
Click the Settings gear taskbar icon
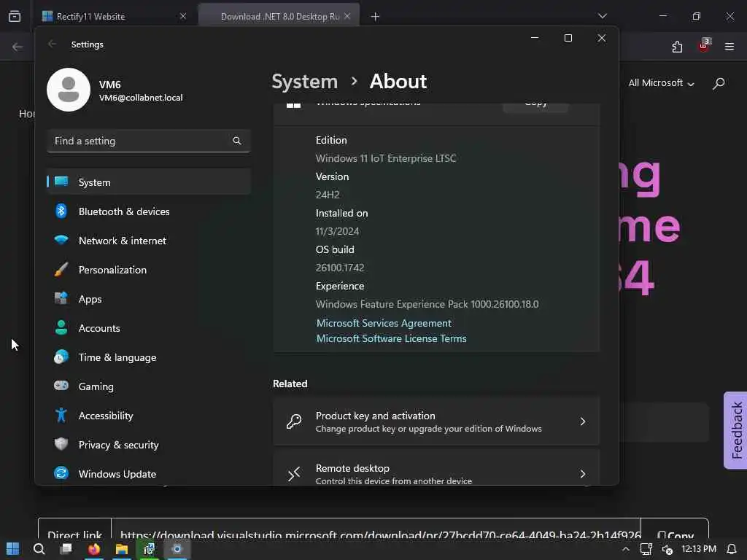(x=177, y=549)
